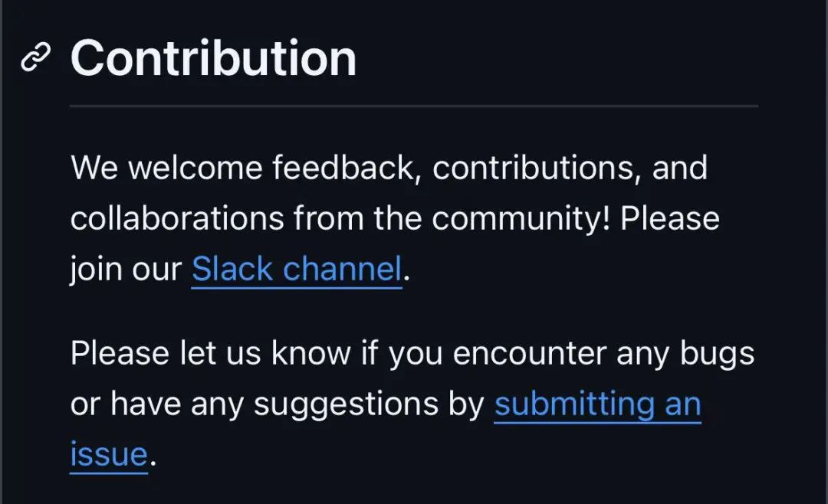Click the word 'suggestions' in the text
The width and height of the screenshot is (828, 504).
pyautogui.click(x=346, y=404)
